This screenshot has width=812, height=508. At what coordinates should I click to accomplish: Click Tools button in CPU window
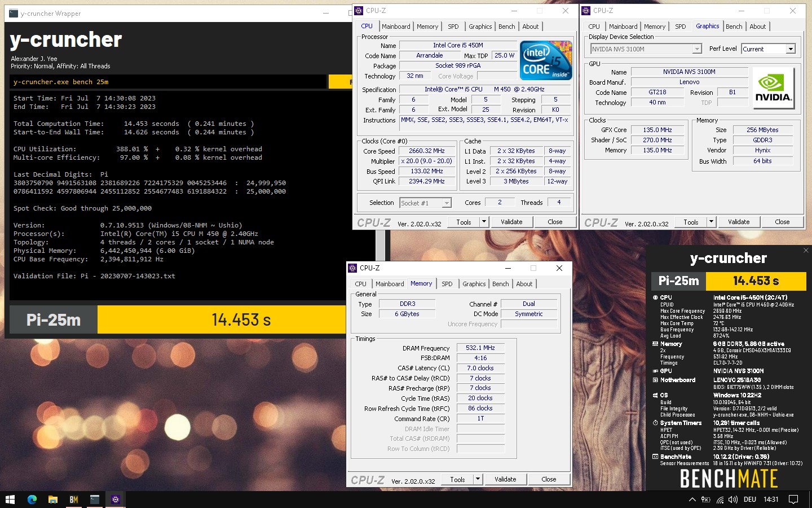click(464, 222)
